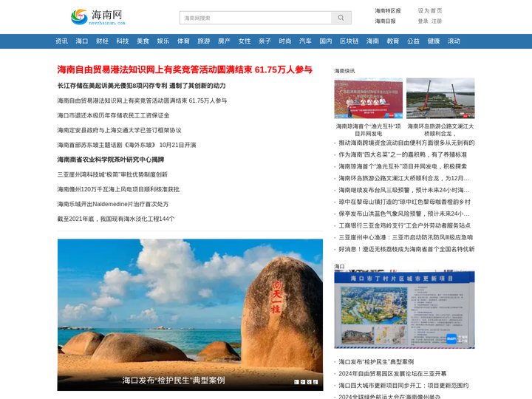532x399 pixels.
Task: Select slideshow indicator 4
Action: tap(316, 382)
